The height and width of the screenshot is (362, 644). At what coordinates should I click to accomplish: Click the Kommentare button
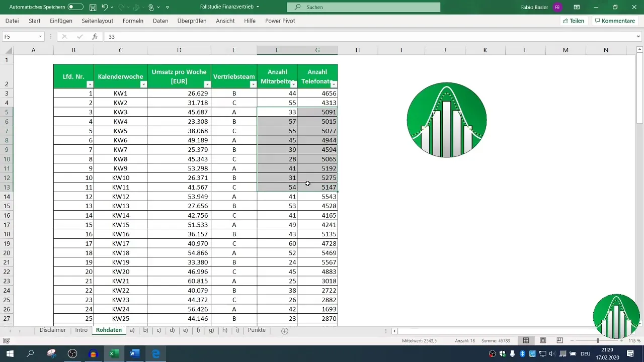pyautogui.click(x=615, y=21)
